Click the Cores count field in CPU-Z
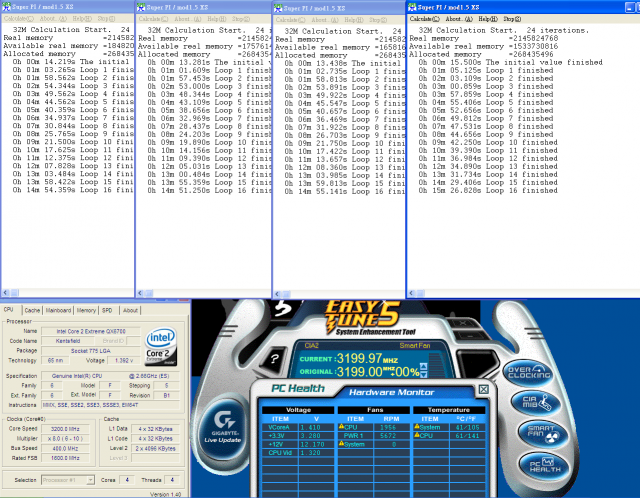 click(127, 480)
